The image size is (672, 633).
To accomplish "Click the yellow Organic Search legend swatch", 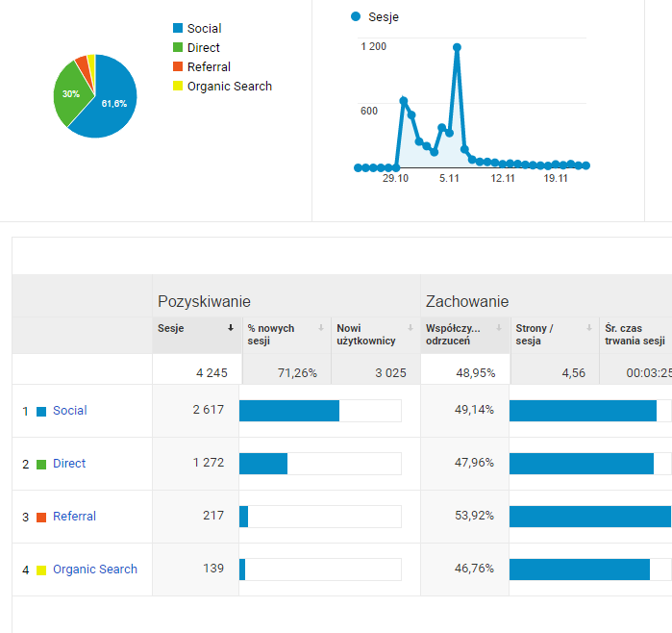I will [178, 86].
